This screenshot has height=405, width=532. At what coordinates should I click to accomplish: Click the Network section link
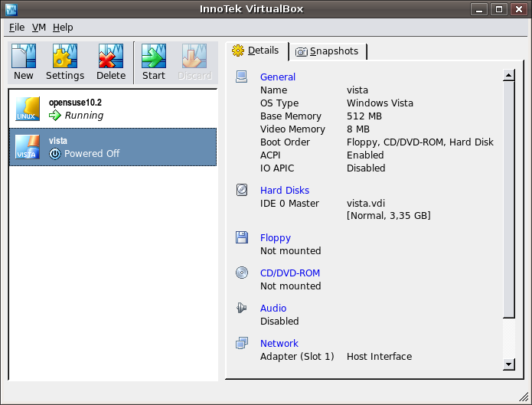[x=279, y=343]
